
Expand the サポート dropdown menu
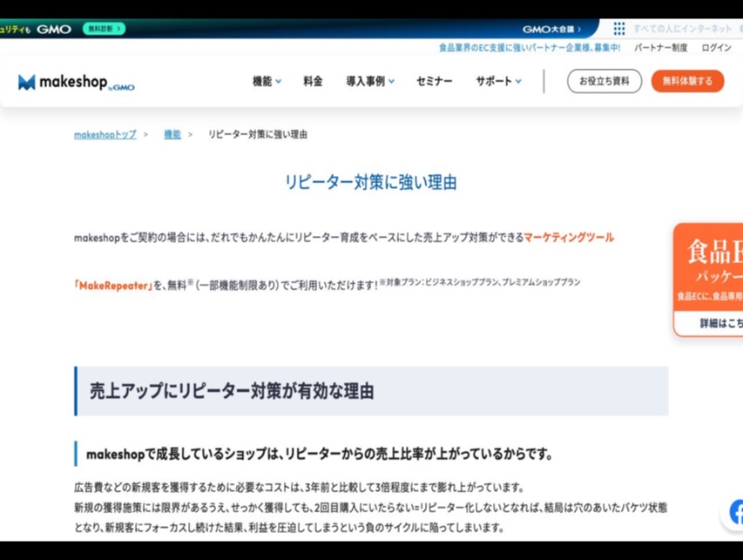(x=498, y=82)
